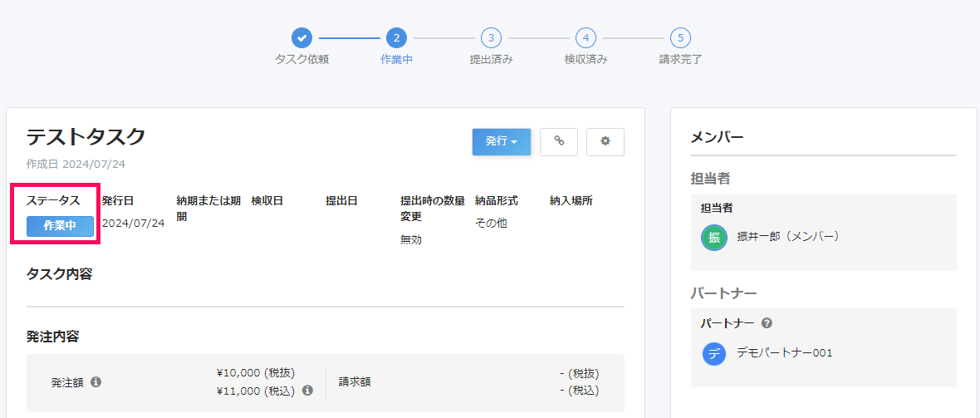980x418 pixels.
Task: Click partner name デモパートナー001
Action: [x=784, y=353]
